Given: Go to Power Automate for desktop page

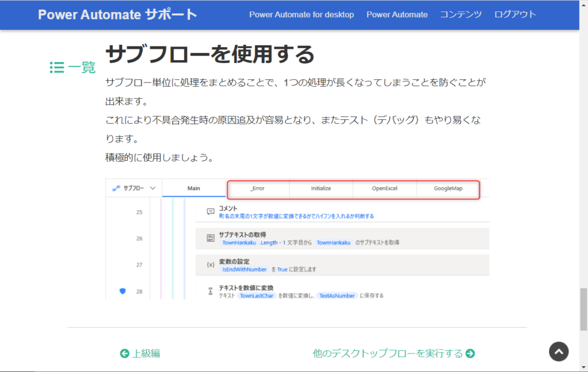Looking at the screenshot, I should 301,14.
